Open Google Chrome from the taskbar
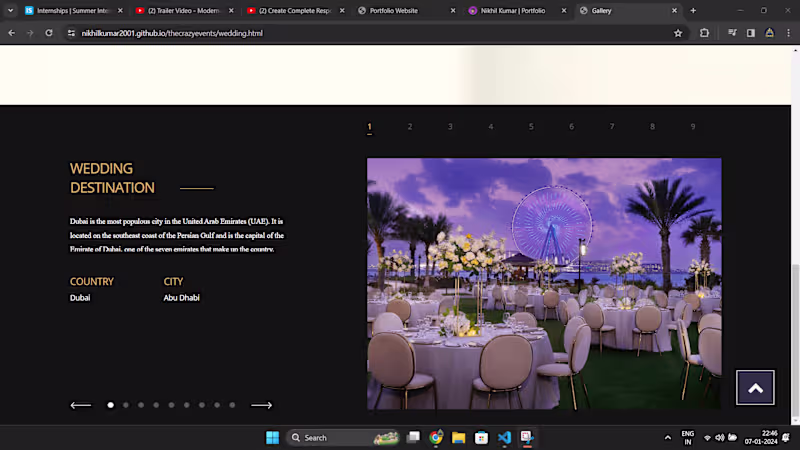This screenshot has width=800, height=450. (436, 438)
